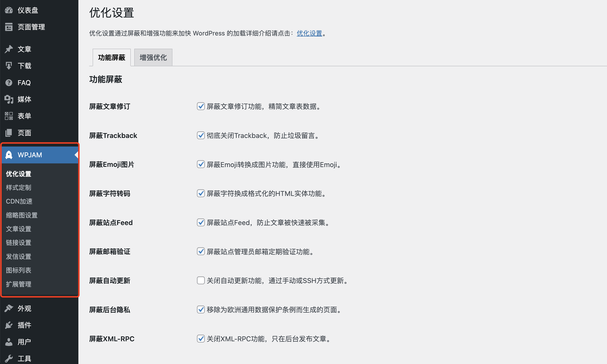Open the 优化设置 hyperlink in description
The height and width of the screenshot is (364, 607).
pos(309,33)
